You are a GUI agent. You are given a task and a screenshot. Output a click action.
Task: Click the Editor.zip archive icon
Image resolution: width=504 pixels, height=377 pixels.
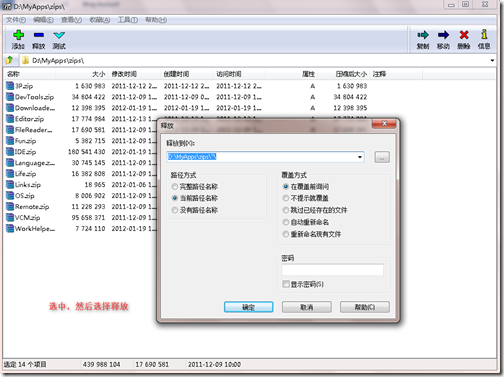(10, 119)
